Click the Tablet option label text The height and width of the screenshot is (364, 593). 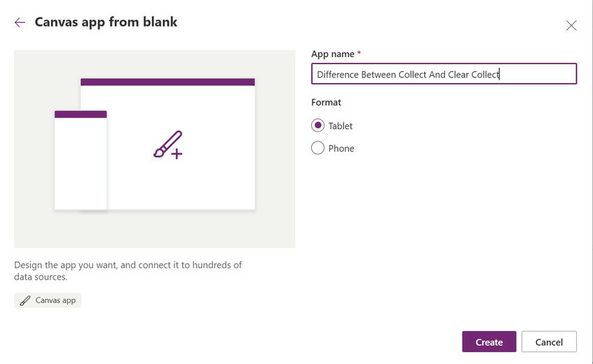(x=340, y=126)
